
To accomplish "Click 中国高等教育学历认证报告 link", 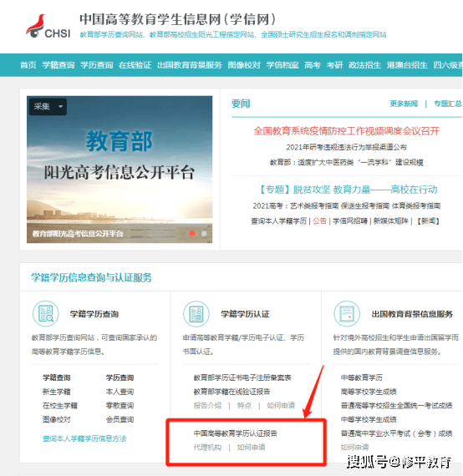I will click(x=236, y=433).
